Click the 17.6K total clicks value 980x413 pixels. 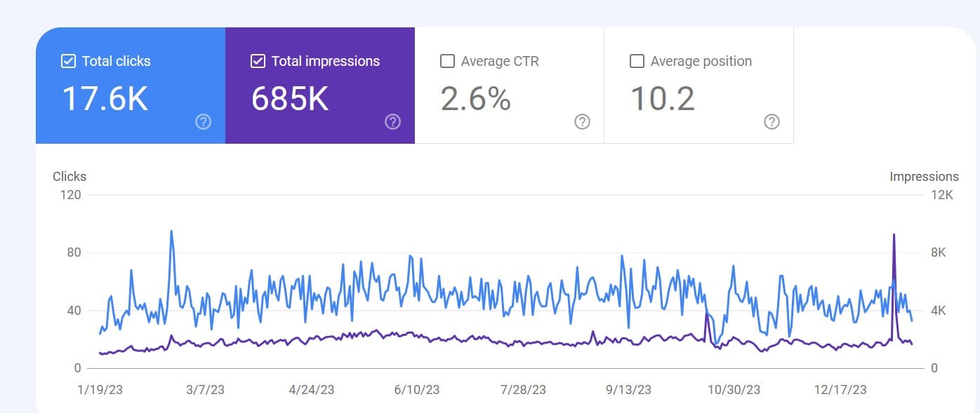[105, 99]
